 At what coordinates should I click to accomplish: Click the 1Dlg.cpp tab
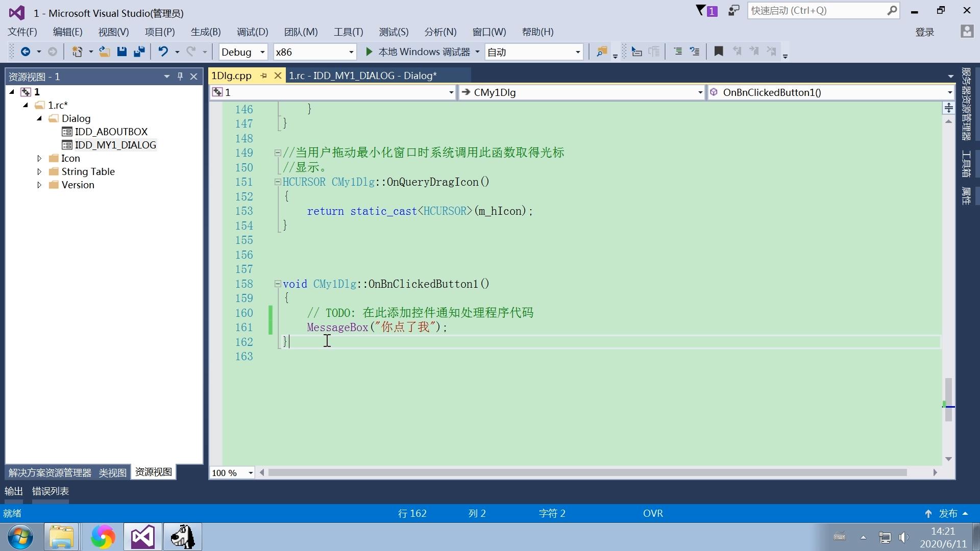tap(233, 74)
